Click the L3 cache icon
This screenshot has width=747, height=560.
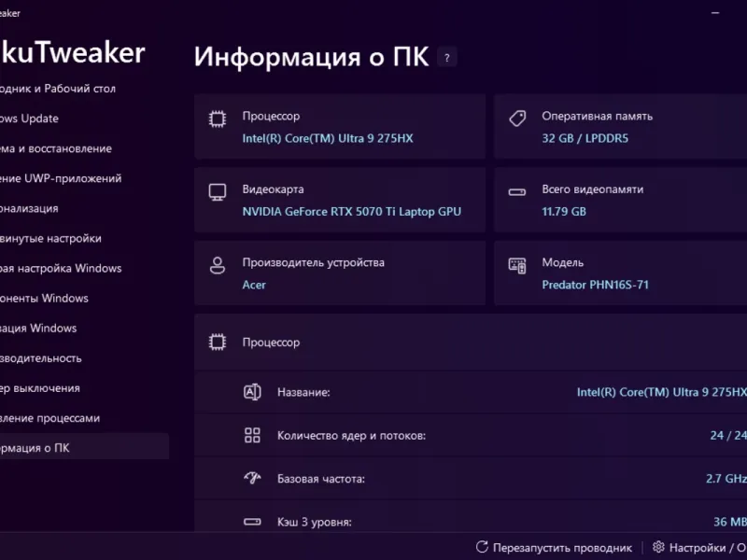click(x=252, y=522)
